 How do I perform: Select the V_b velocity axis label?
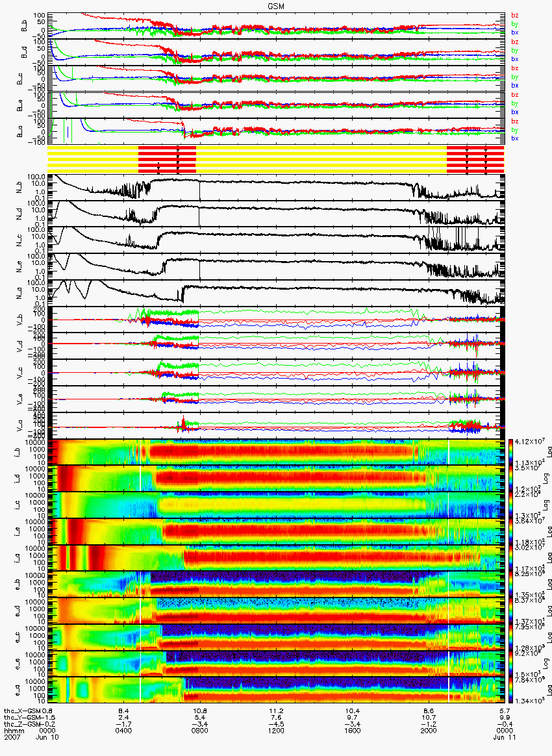click(20, 320)
